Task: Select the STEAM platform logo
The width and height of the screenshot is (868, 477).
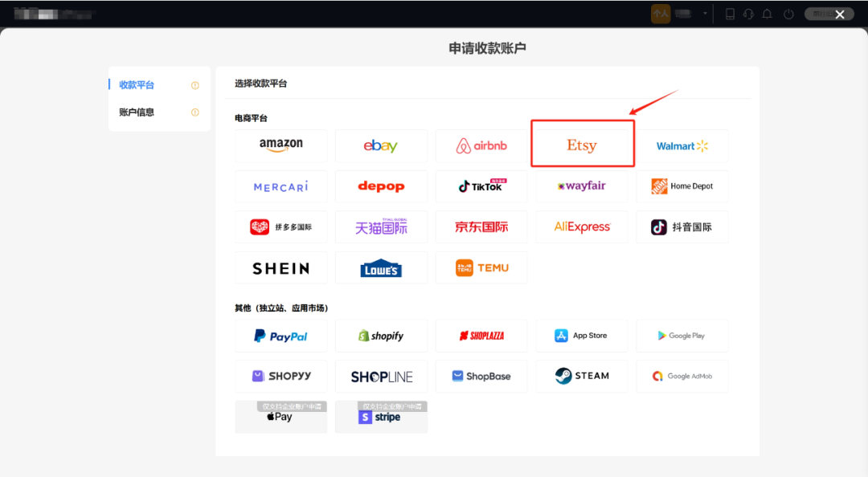Action: [x=581, y=376]
